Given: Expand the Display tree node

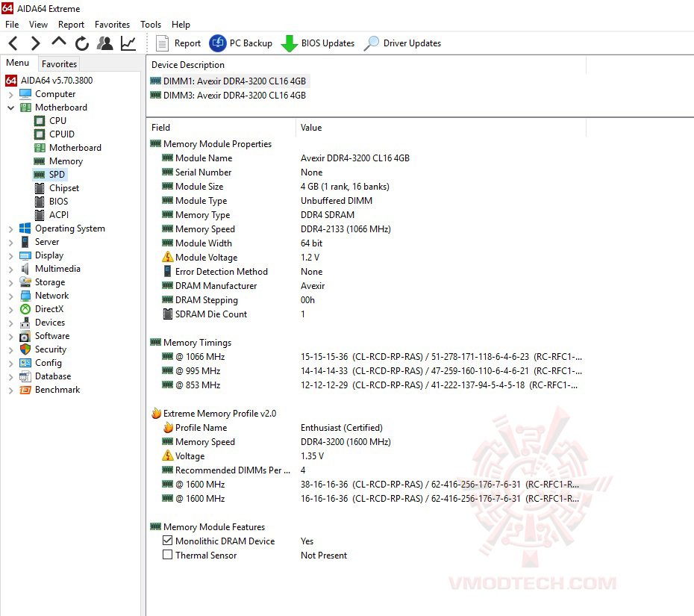Looking at the screenshot, I should click(10, 255).
